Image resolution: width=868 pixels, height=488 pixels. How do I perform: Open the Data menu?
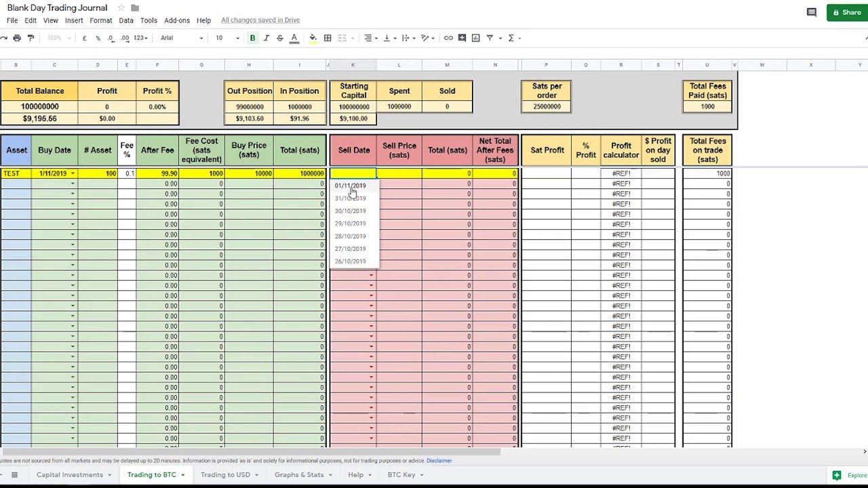[x=126, y=20]
